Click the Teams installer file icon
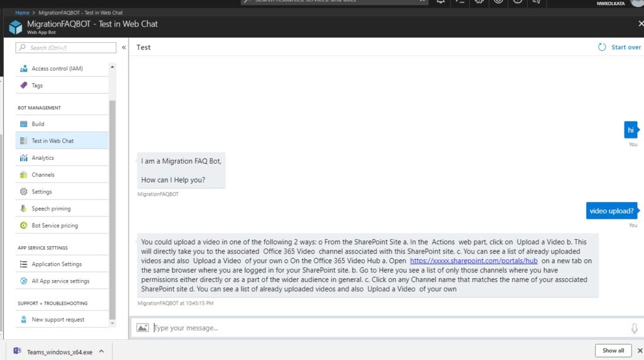644x360 pixels. 17,351
